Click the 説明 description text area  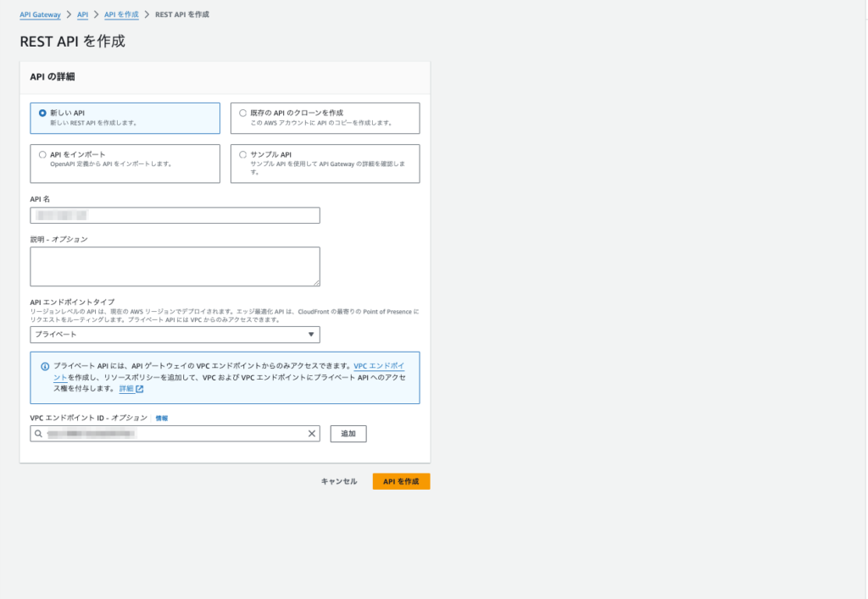(x=174, y=265)
